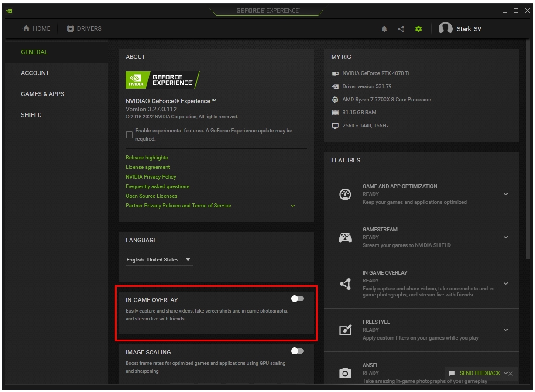This screenshot has width=535, height=392.
Task: Dismiss the Send Feedback bar with X
Action: pyautogui.click(x=511, y=374)
